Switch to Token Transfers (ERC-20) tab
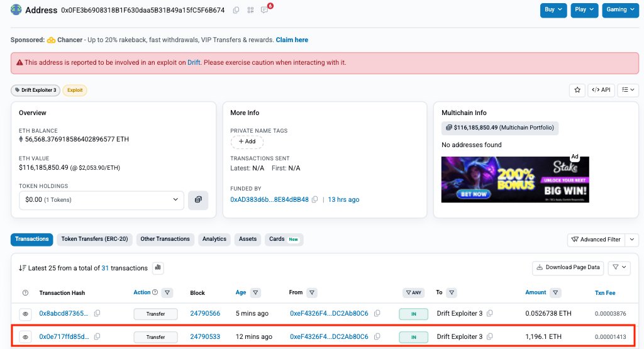Image resolution: width=644 pixels, height=349 pixels. point(94,239)
